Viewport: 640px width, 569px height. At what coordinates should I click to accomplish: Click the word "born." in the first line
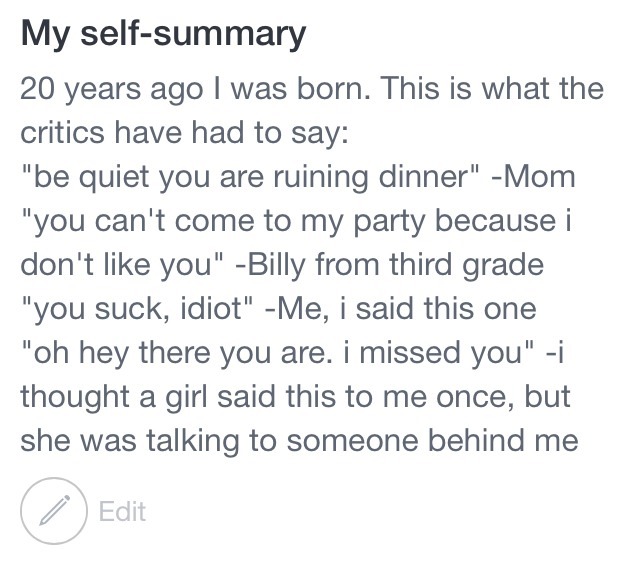[x=334, y=89]
